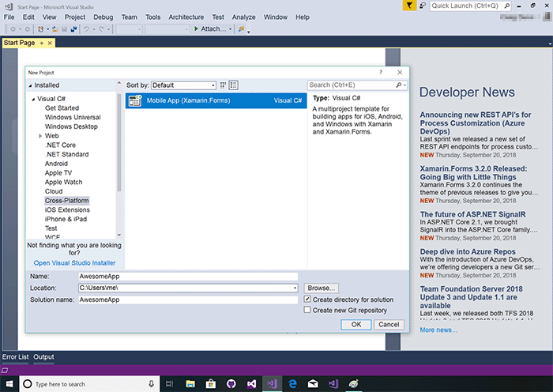Screen dimensions: 553x392
Task: Select Mobile App (Xamarin.Forms) template
Action: pos(216,100)
